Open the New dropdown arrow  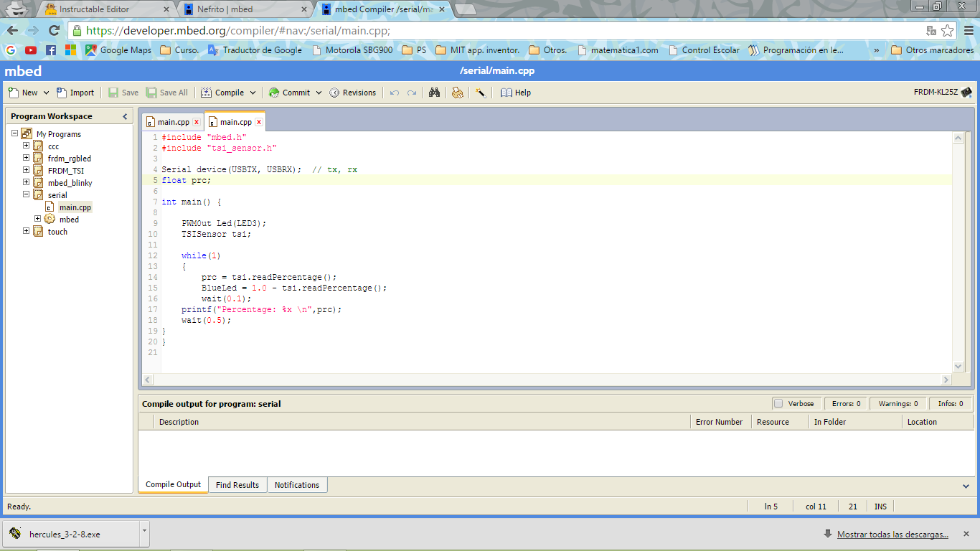pyautogui.click(x=47, y=93)
